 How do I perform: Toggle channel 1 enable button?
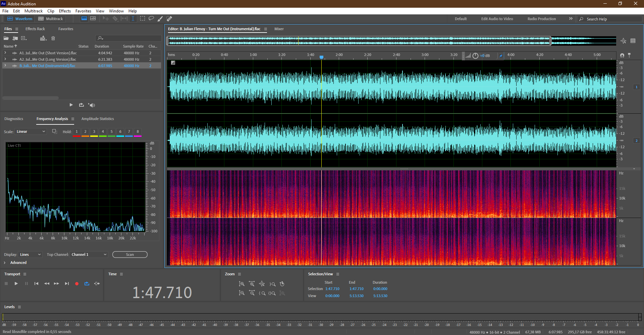[x=636, y=87]
